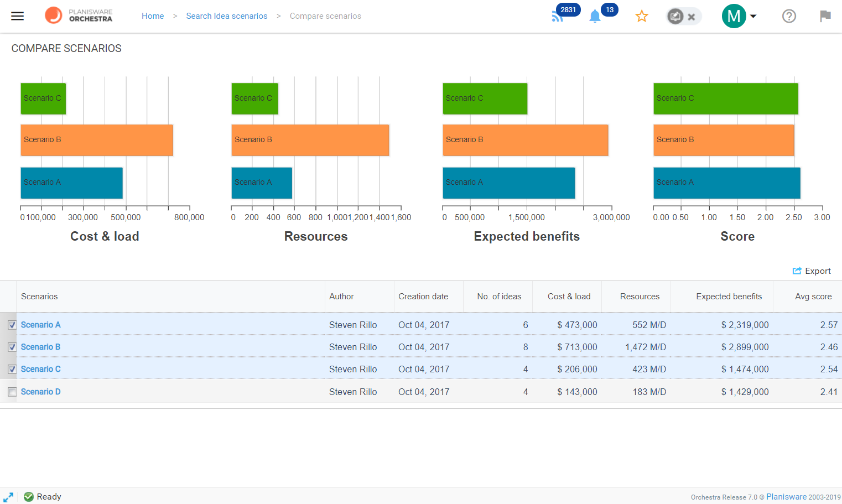Uncheck the Scenario A checkbox
842x504 pixels.
12,325
